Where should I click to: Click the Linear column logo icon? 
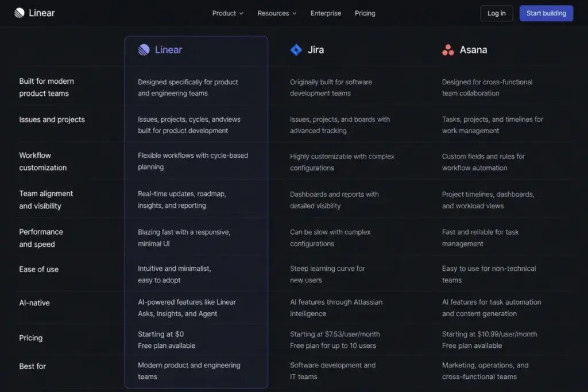pyautogui.click(x=144, y=50)
